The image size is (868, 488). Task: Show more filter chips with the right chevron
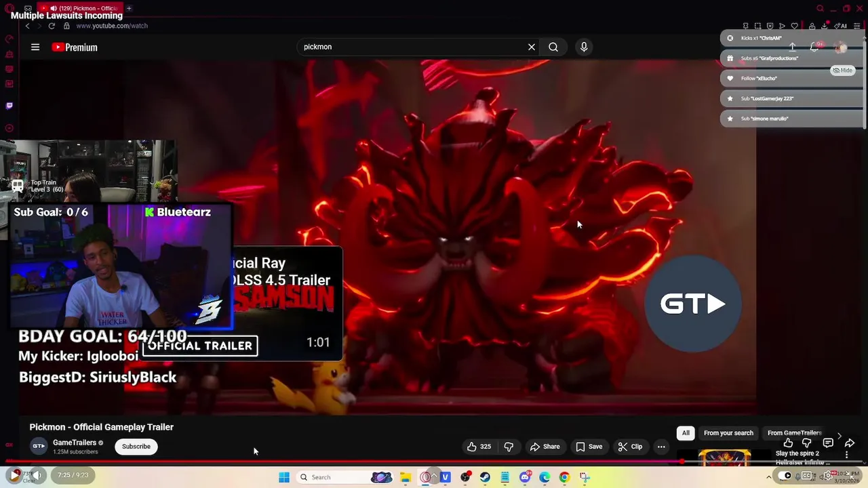[x=839, y=436]
